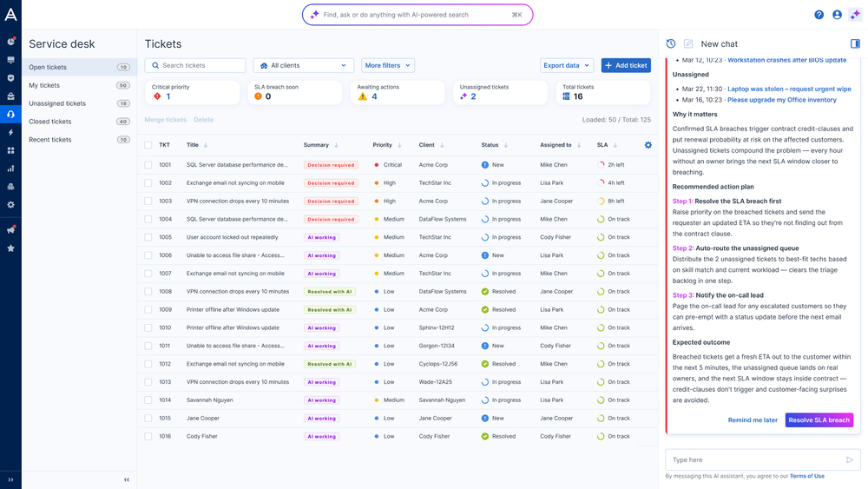
Task: Select Unassigned tickets in Service desk menu
Action: [x=79, y=103]
